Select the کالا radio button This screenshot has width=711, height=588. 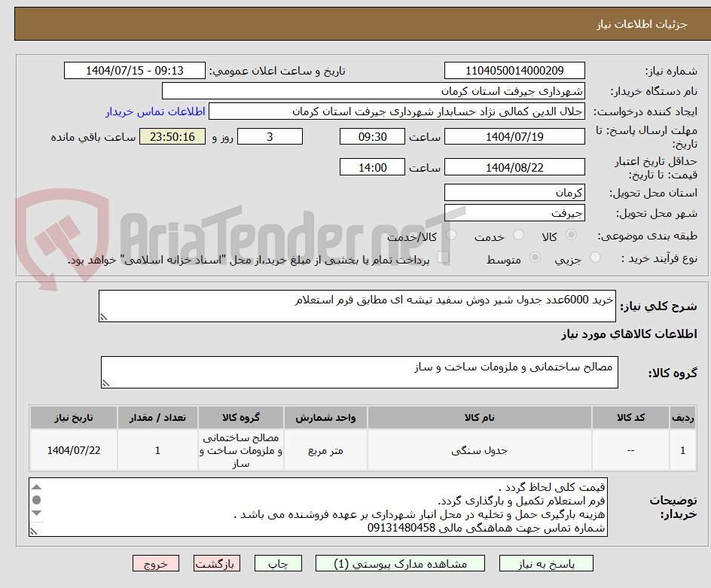(571, 233)
